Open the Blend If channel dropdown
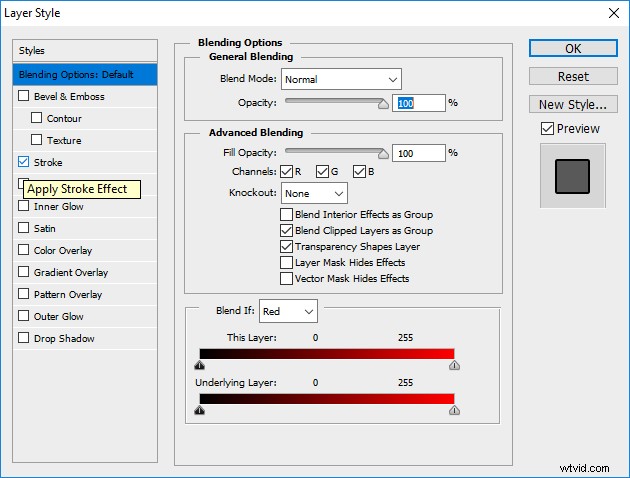Screen dimensions: 630x478 (288, 311)
